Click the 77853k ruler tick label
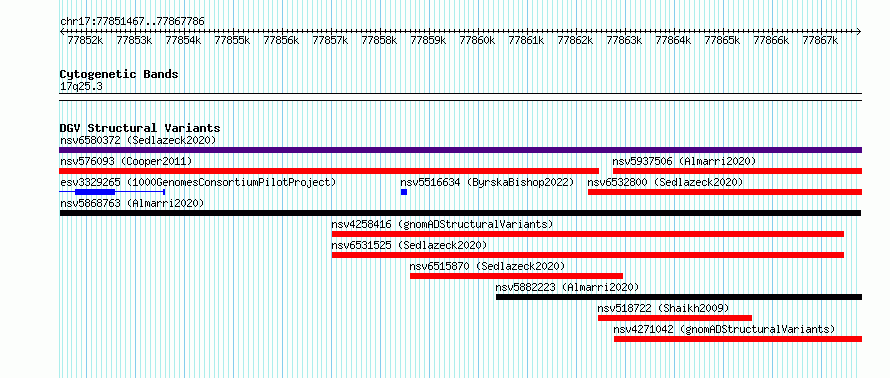Screen dimensions: 890x378 pyautogui.click(x=134, y=40)
